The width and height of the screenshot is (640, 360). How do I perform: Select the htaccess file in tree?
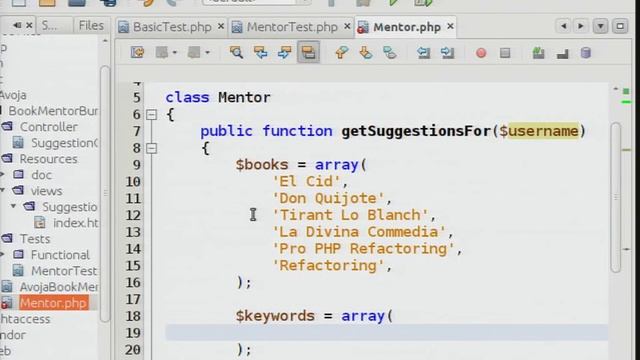pos(25,319)
